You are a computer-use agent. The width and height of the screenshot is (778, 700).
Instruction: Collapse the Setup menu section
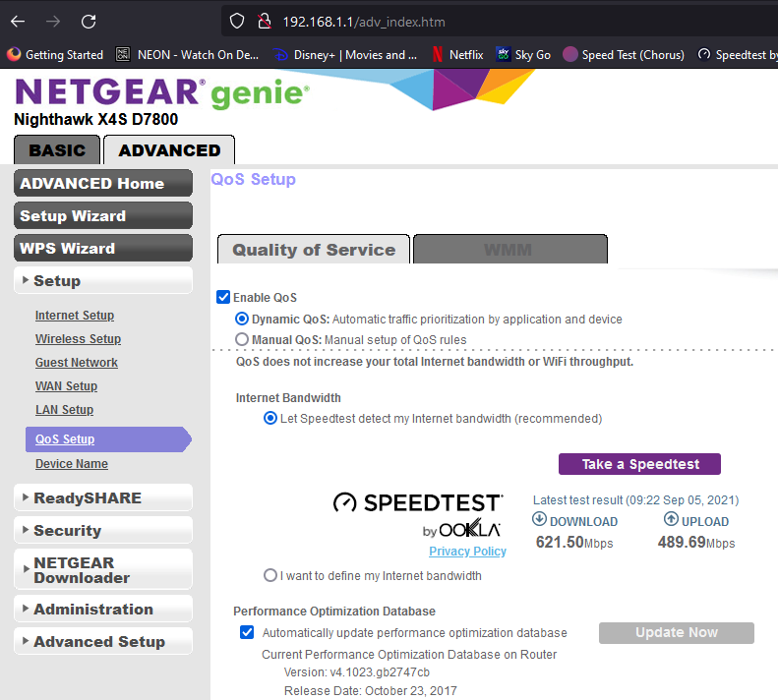click(x=103, y=281)
